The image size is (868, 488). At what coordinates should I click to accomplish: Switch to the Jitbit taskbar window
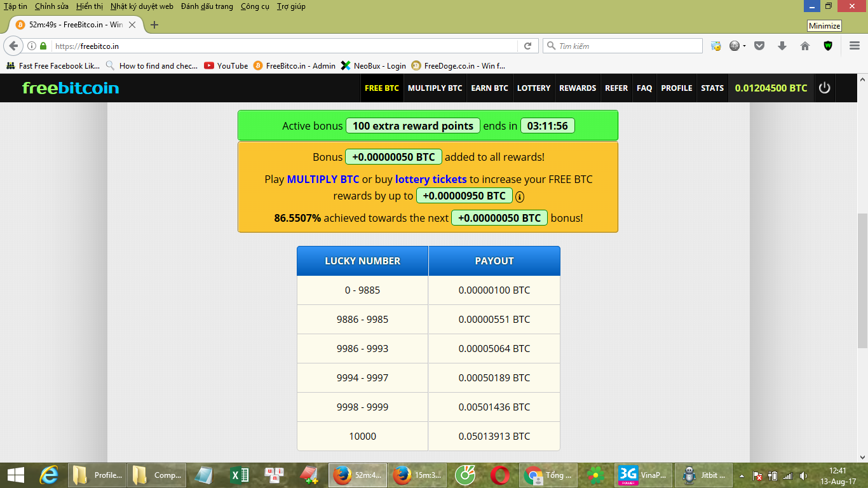click(703, 475)
